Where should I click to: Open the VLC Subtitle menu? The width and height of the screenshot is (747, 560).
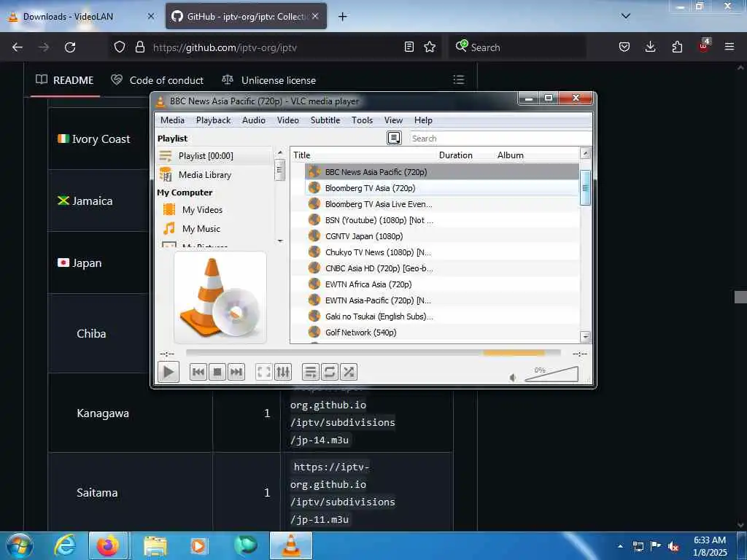325,120
